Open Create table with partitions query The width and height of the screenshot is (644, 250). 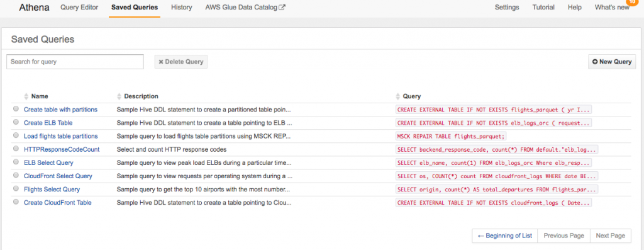pos(60,110)
